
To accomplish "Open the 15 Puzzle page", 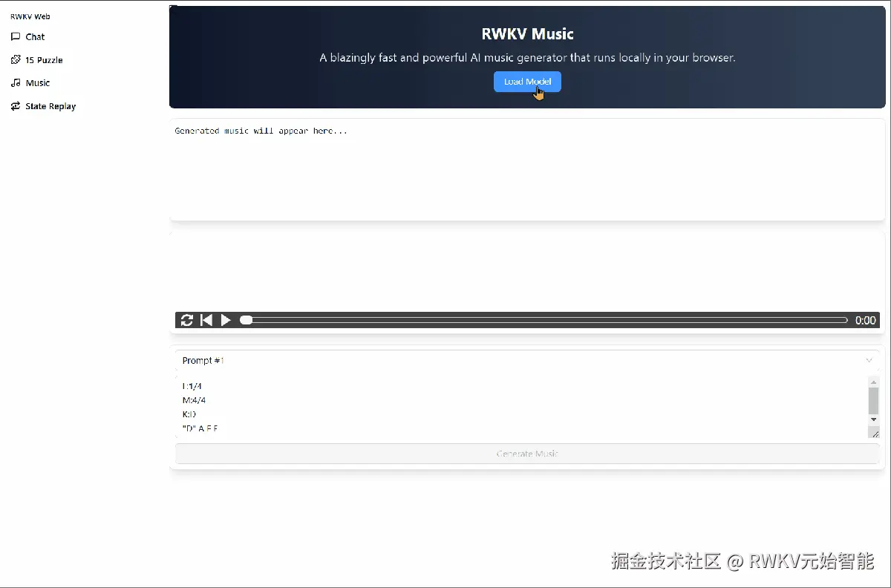I will tap(44, 59).
